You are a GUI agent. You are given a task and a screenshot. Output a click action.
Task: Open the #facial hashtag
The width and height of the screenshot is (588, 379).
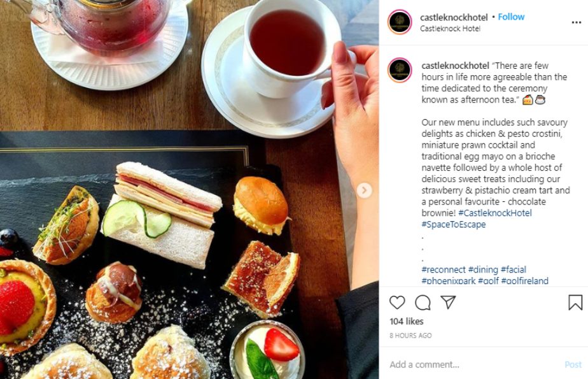tap(514, 269)
